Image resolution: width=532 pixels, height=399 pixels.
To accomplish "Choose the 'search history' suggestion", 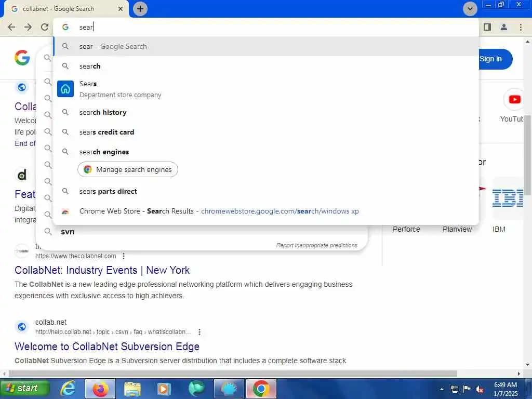I will [266, 112].
